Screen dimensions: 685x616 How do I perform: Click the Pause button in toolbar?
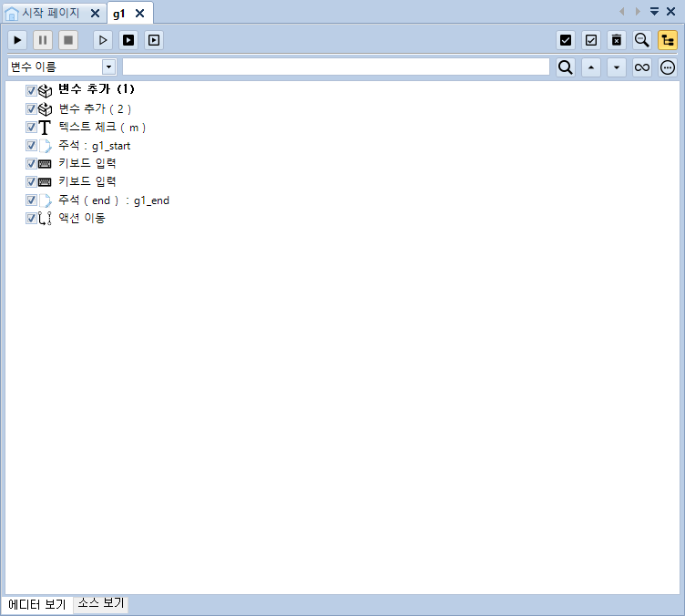click(43, 40)
